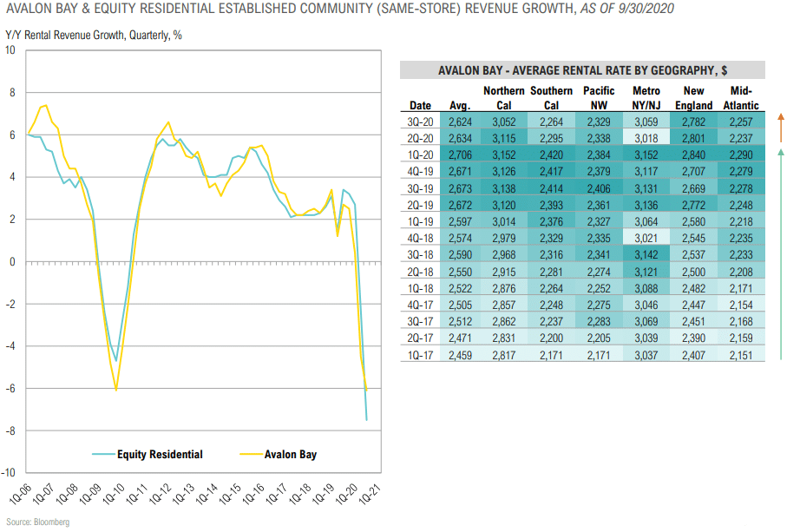
Task: Click the 3,052 Northern Cal cell
Action: (x=503, y=122)
